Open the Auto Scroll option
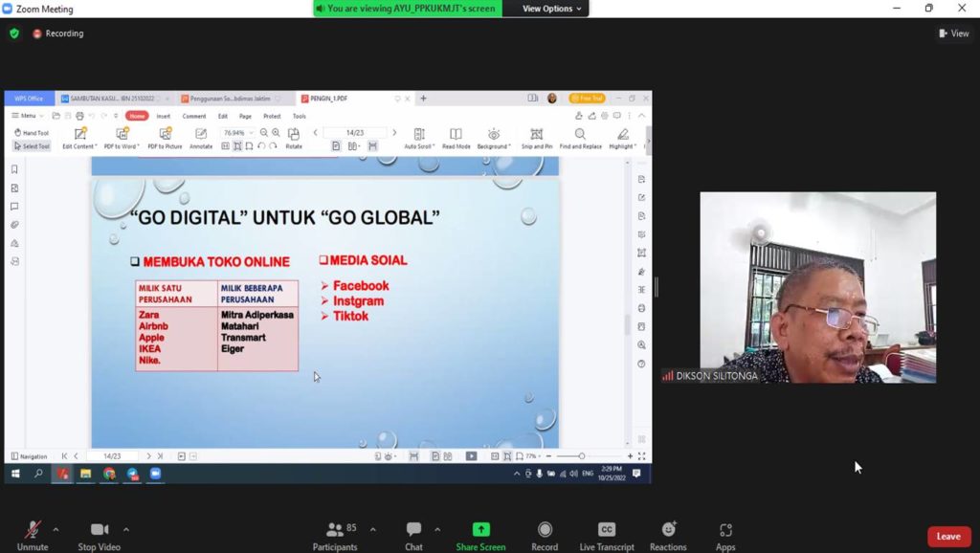This screenshot has height=553, width=980. click(x=419, y=139)
